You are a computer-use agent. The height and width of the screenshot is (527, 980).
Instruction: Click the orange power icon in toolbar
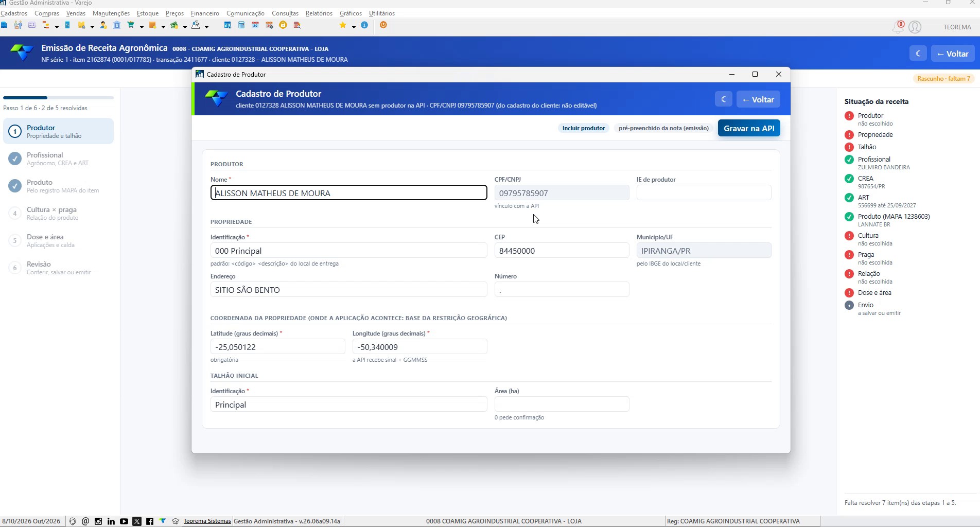pyautogui.click(x=383, y=25)
